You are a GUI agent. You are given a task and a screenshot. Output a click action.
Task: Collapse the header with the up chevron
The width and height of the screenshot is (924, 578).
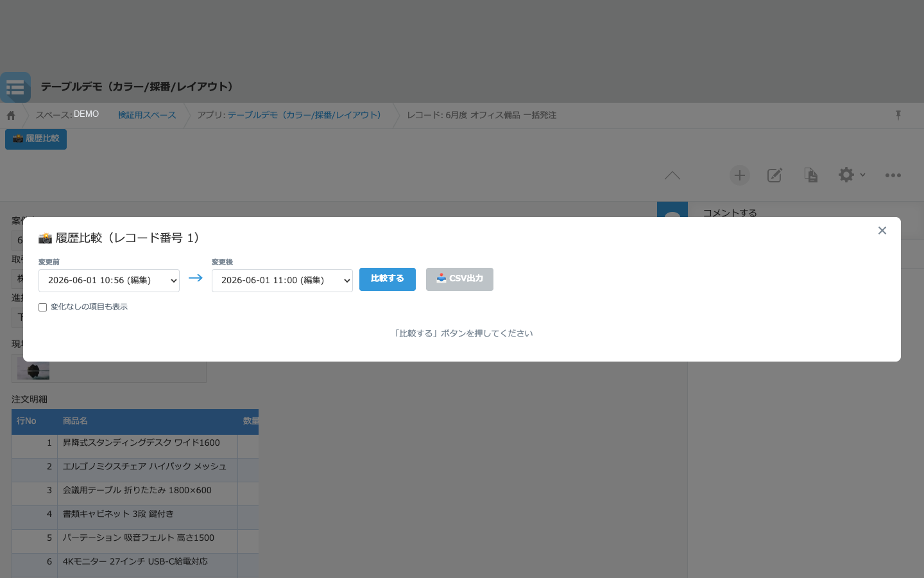[x=672, y=175]
